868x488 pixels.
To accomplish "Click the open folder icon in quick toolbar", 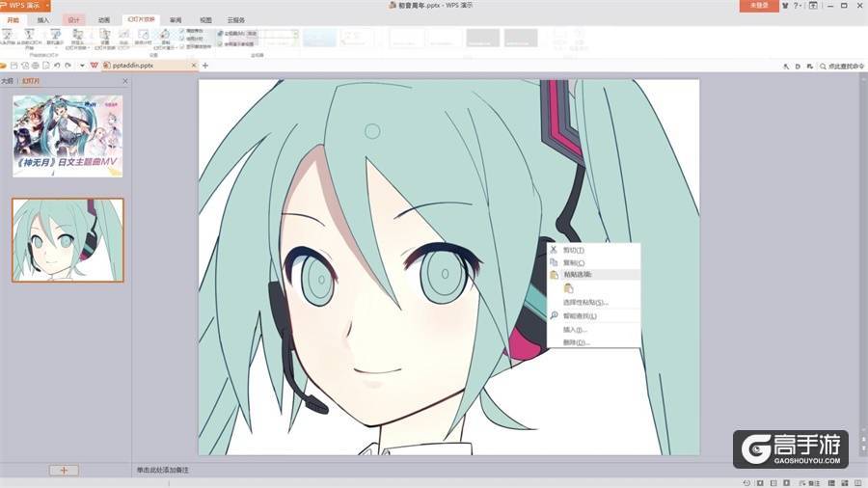I will (3, 66).
